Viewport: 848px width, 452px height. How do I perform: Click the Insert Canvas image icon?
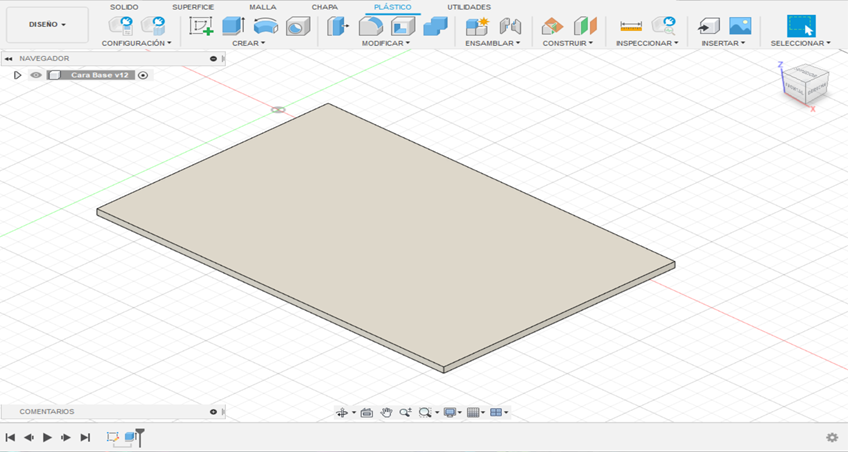(740, 25)
